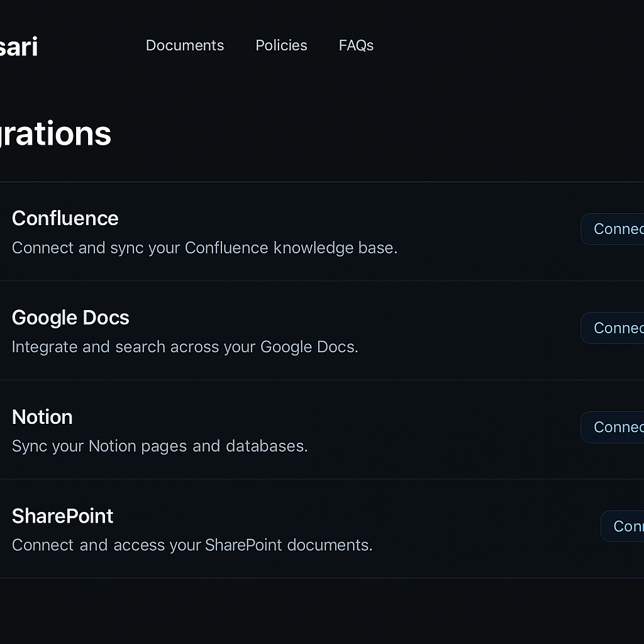Click the empty area below the SharePoint row

pyautogui.click(x=314, y=610)
